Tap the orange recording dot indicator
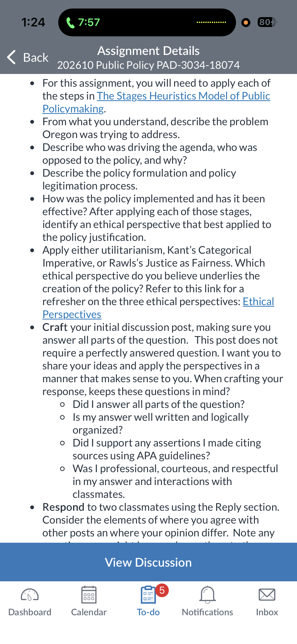The image size is (297, 644). [246, 22]
